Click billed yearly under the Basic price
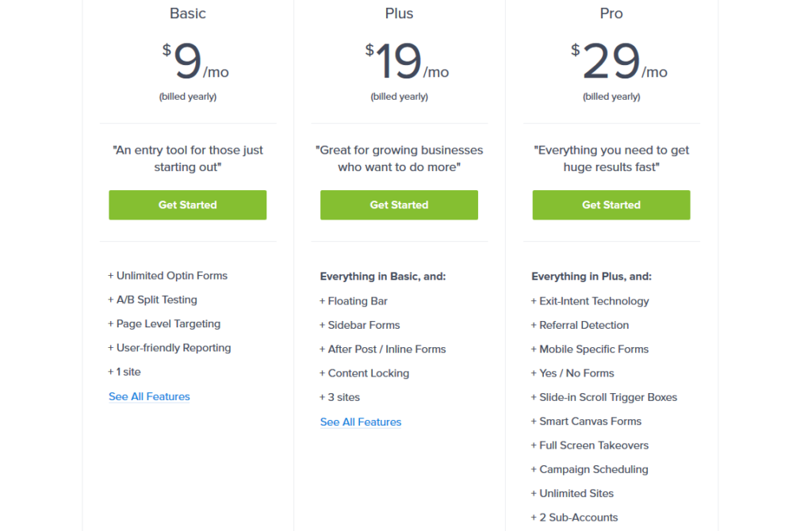The image size is (812, 531). coord(187,96)
